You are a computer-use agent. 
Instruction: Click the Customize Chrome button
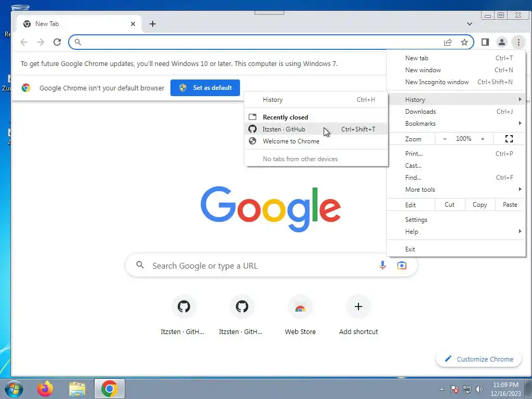click(x=478, y=359)
